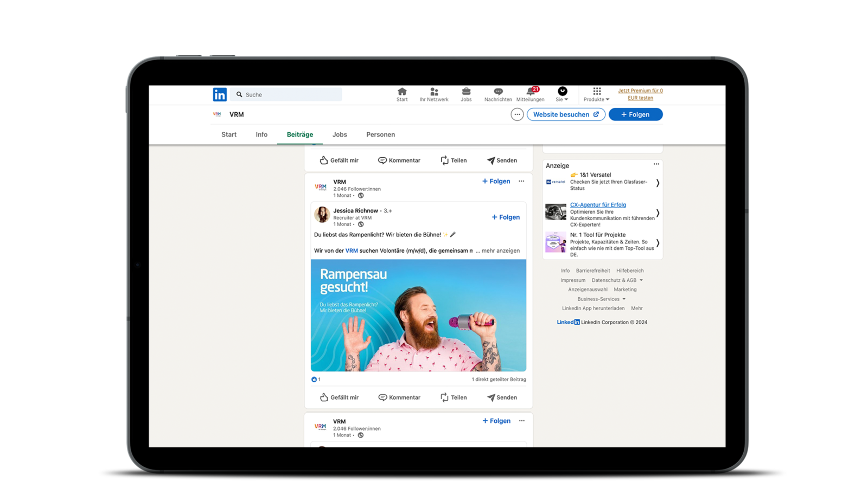
Task: Click VRM mention link in post text
Action: (352, 251)
